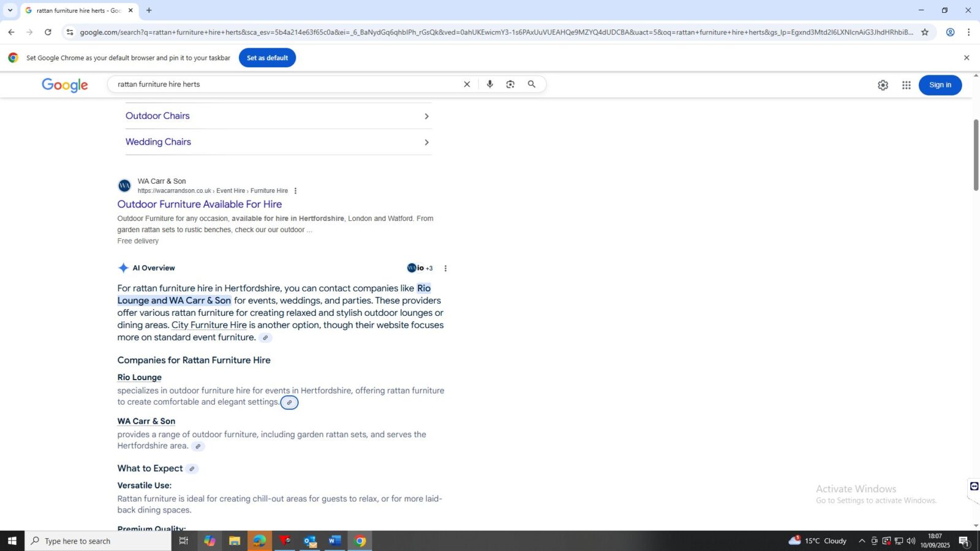This screenshot has height=551, width=980.
Task: Open the Google apps grid
Action: 906,85
